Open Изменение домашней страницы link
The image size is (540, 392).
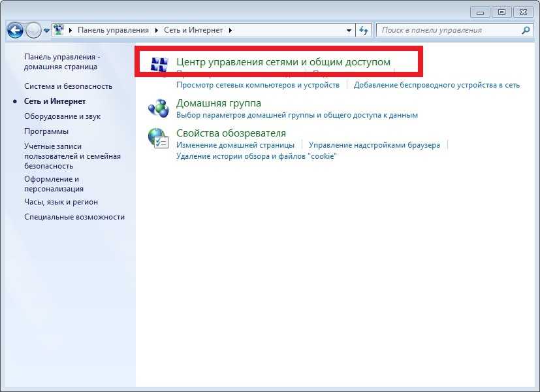[235, 145]
